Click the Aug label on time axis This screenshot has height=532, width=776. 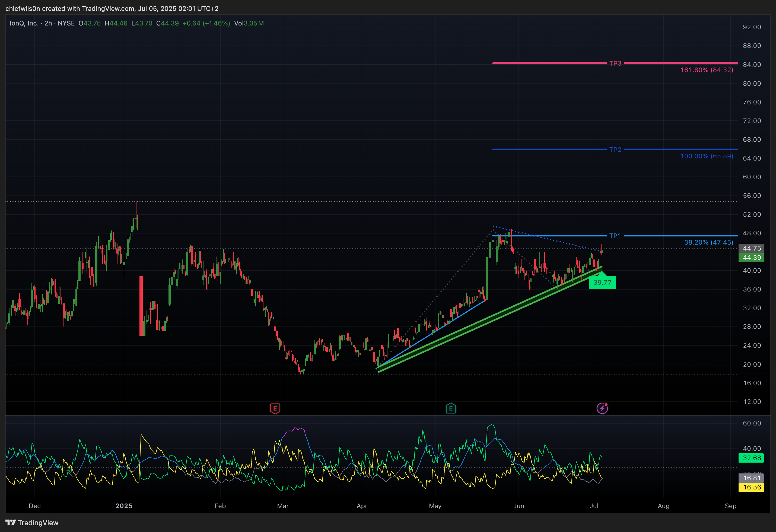(x=663, y=506)
